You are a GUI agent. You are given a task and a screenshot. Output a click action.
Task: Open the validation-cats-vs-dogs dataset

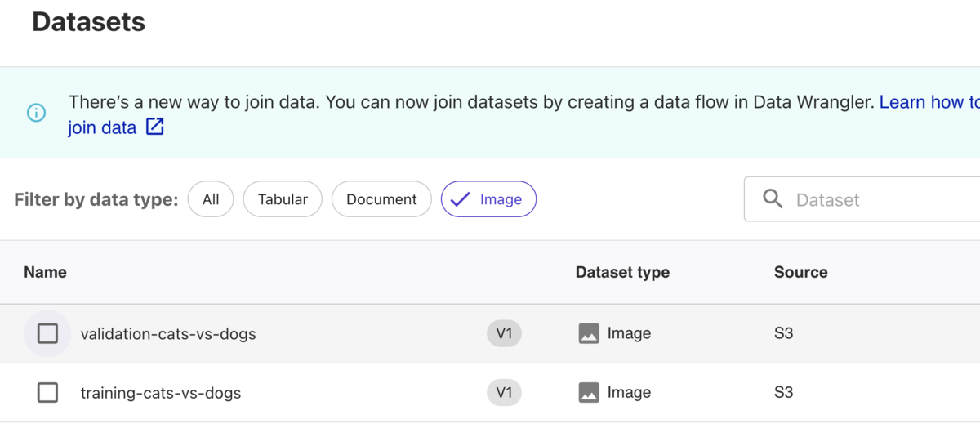point(168,333)
